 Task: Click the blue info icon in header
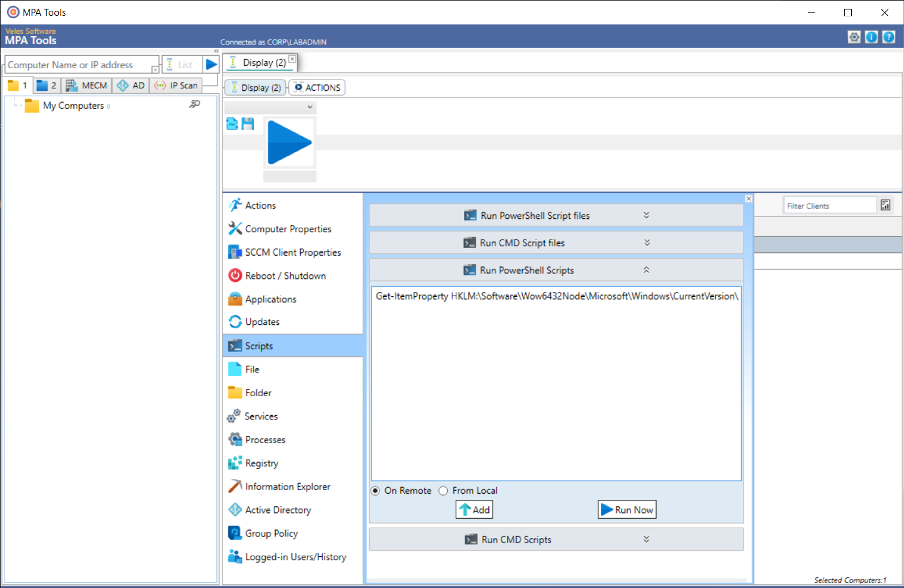click(871, 37)
